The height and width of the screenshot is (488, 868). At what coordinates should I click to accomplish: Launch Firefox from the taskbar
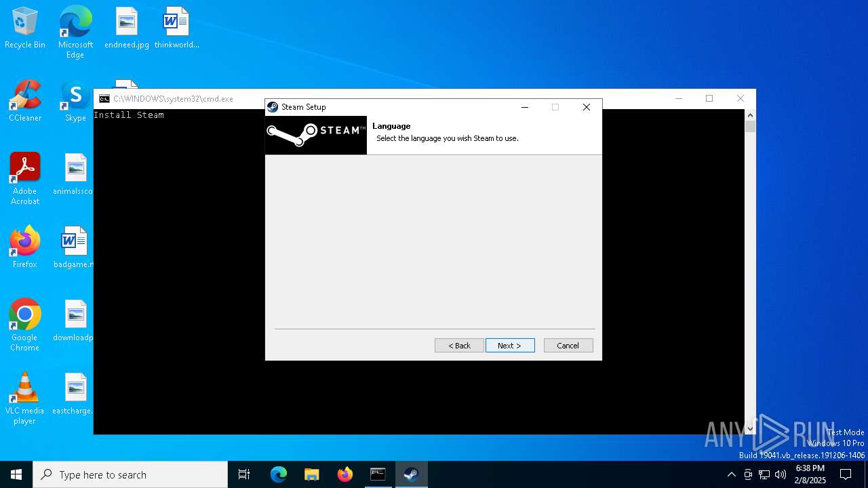click(344, 474)
